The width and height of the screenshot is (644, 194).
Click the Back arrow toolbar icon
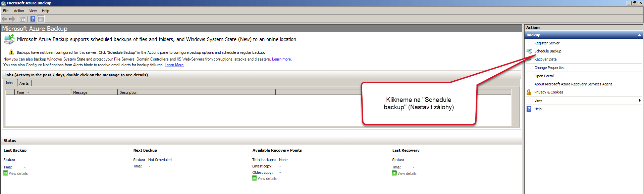tap(4, 19)
